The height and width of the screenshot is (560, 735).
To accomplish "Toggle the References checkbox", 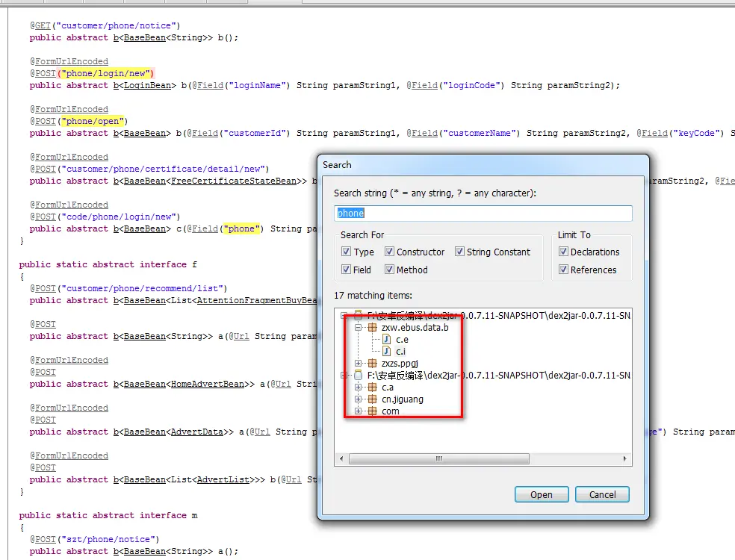I will (563, 270).
